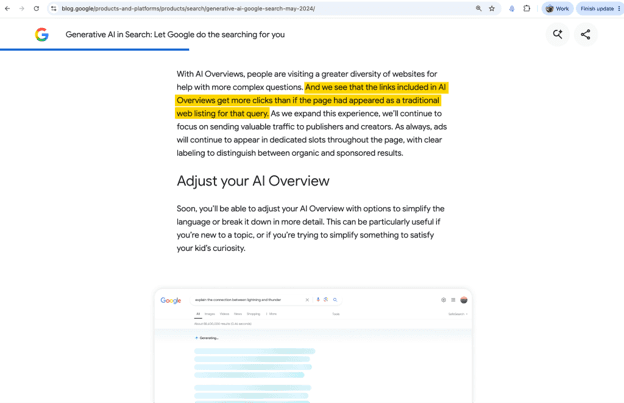Open the zoom magnifier in address bar

(x=478, y=8)
